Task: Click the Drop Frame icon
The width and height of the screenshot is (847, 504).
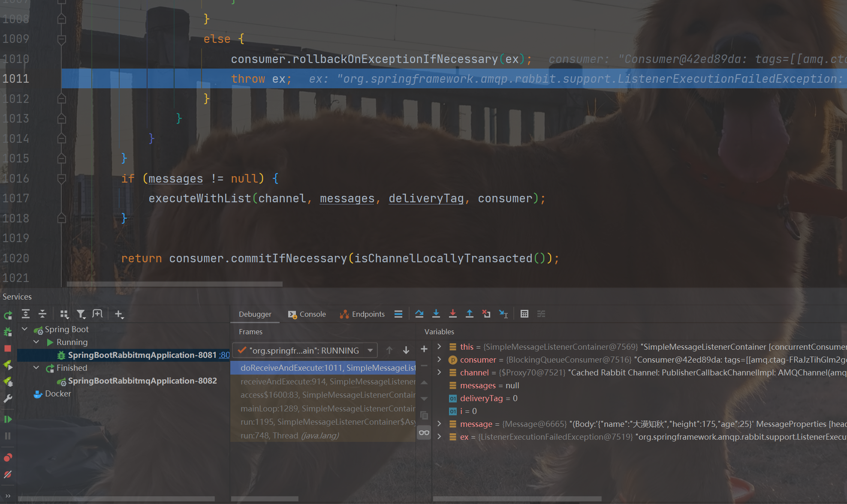Action: click(486, 314)
